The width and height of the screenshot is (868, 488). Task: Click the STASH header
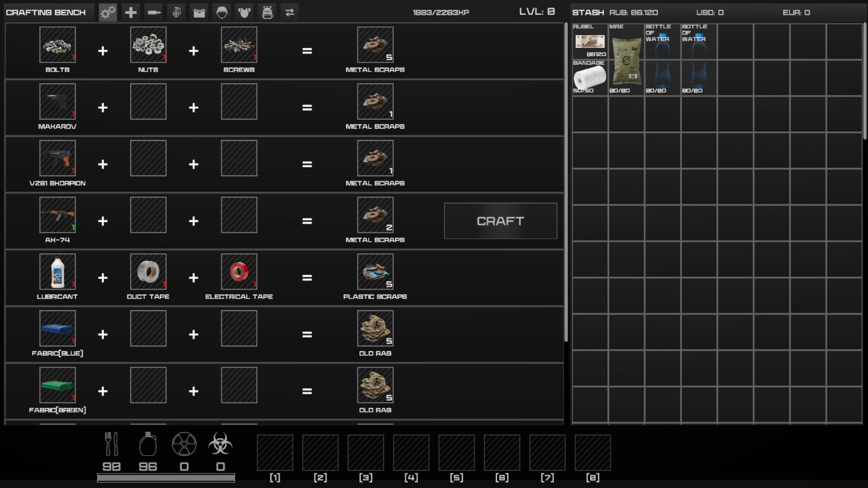587,13
